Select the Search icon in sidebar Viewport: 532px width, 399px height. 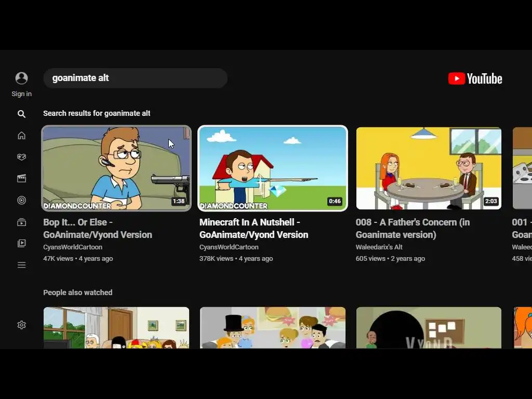pos(21,114)
